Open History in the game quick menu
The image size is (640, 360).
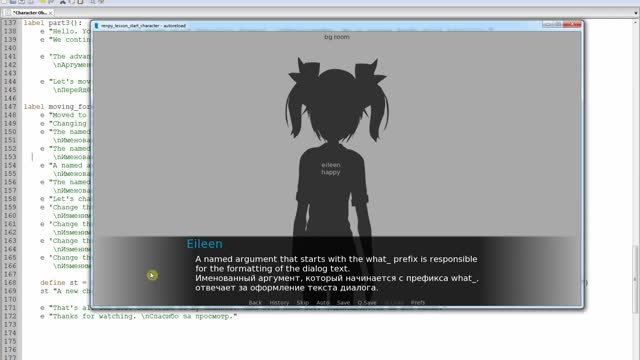tap(279, 302)
